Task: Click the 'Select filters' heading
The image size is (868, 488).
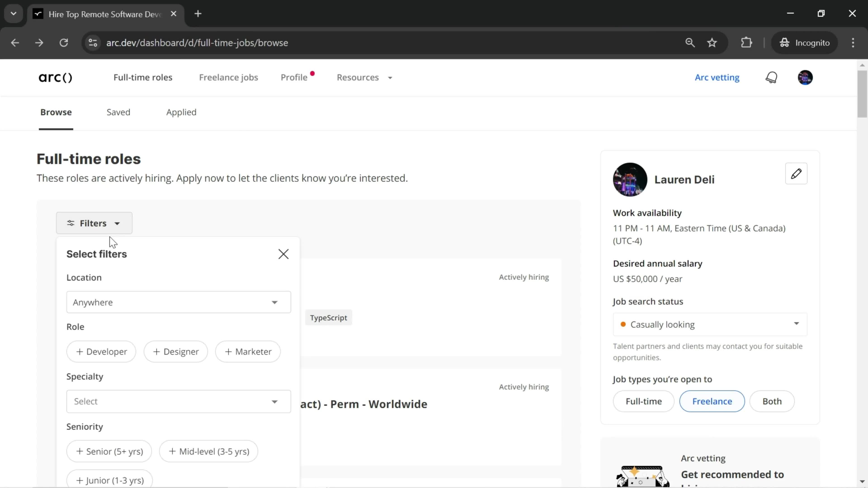Action: coord(97,254)
